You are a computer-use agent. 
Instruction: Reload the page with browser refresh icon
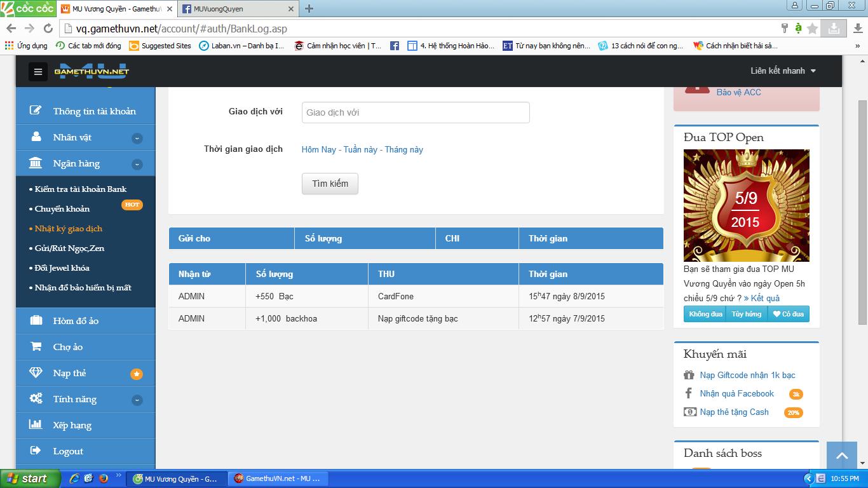click(x=48, y=29)
